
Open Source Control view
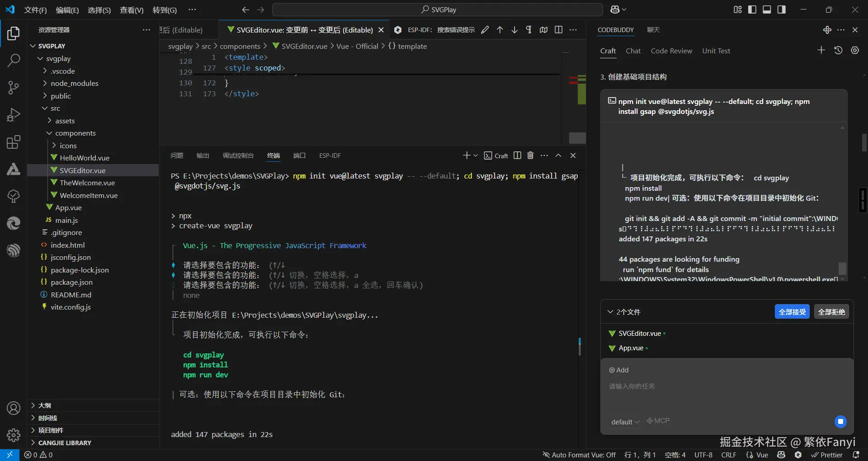tap(14, 88)
